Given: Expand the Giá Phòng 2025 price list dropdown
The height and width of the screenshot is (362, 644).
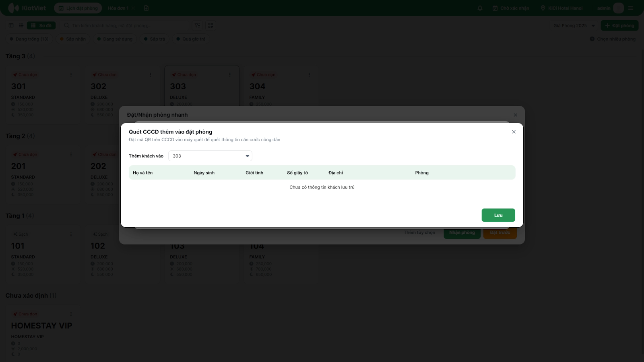Looking at the screenshot, I should [574, 25].
